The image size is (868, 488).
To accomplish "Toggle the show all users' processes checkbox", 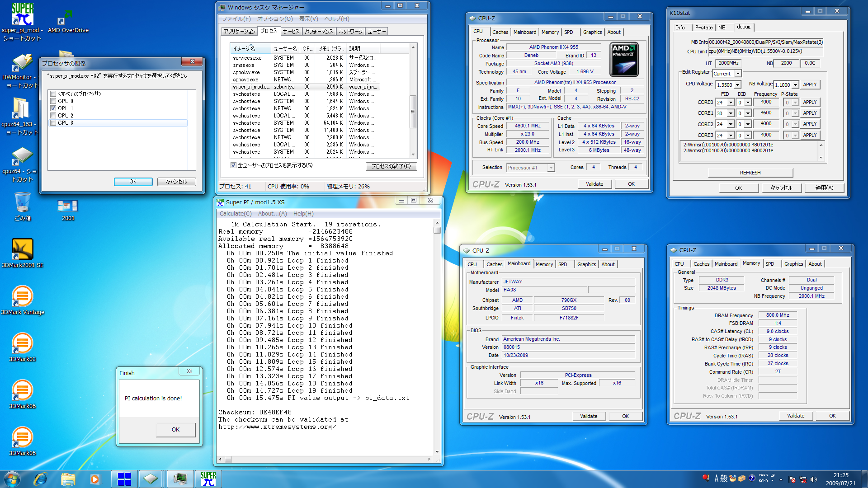I will pyautogui.click(x=234, y=165).
